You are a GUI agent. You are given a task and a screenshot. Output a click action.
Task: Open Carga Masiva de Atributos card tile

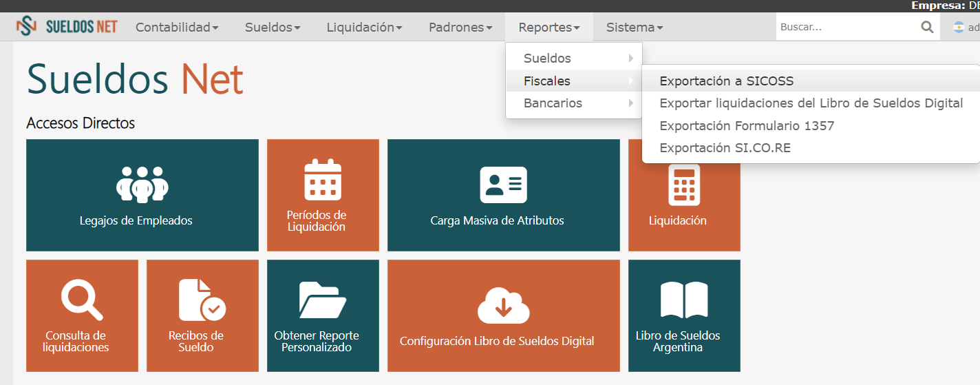coord(504,195)
